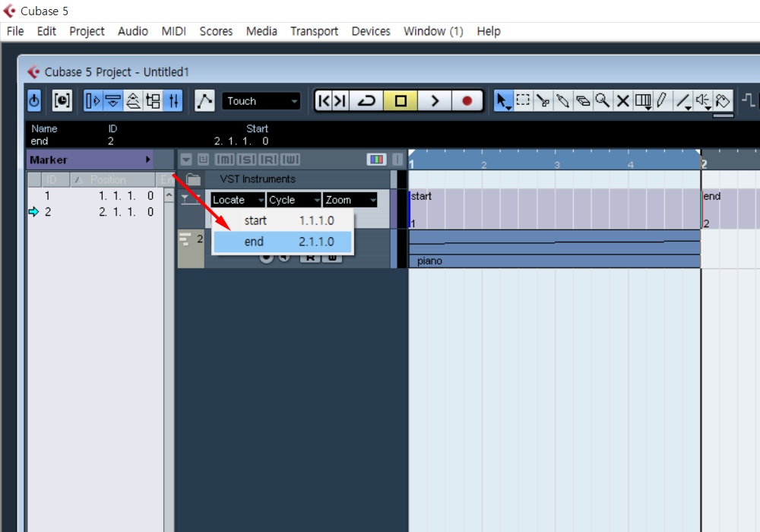The image size is (760, 532).
Task: Open the Media menu
Action: (261, 31)
